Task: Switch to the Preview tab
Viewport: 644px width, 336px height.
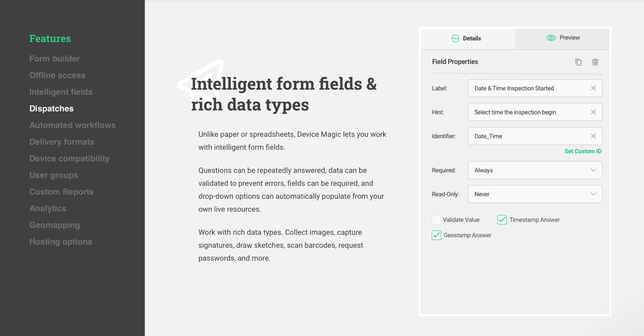Action: click(562, 39)
